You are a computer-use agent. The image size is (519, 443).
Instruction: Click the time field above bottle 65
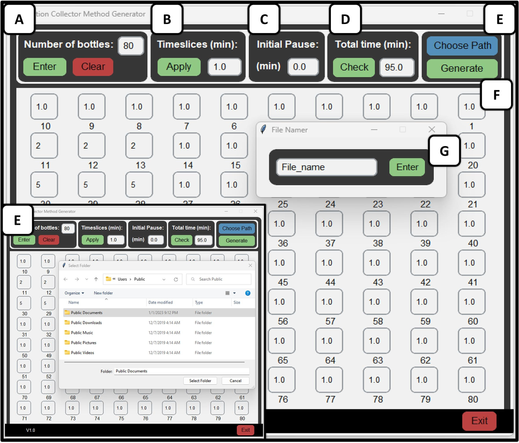(282, 341)
